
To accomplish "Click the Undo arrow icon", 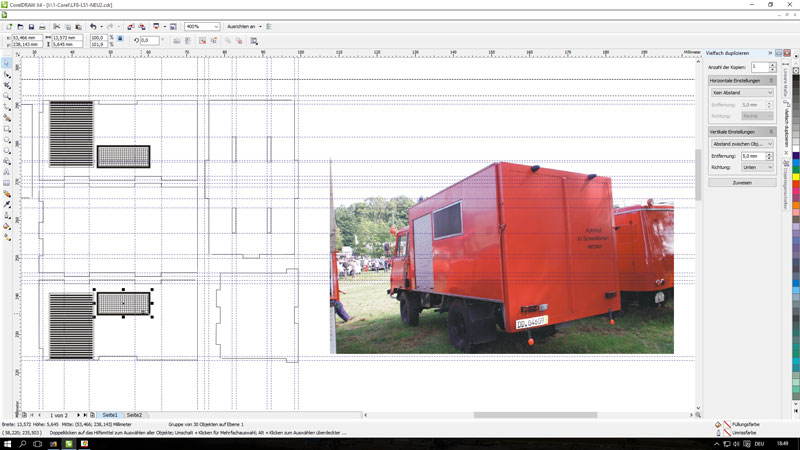I will point(93,27).
